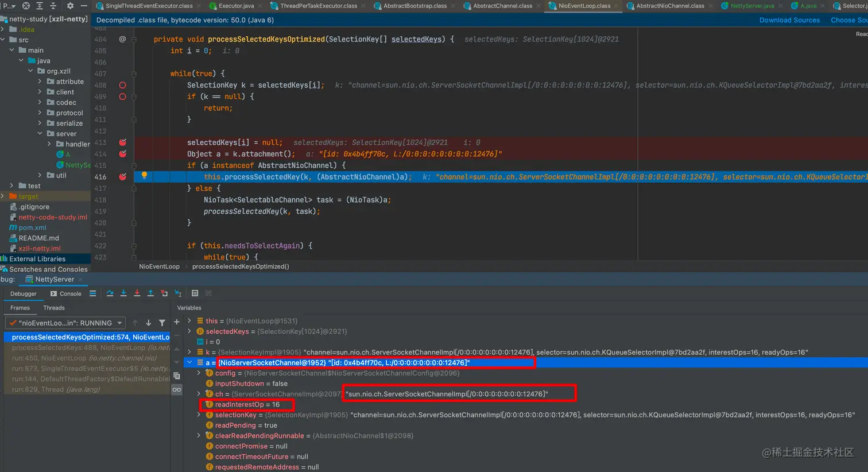Click the Show Execution Point icon
Screen dimensions: 868x472
tap(92, 293)
